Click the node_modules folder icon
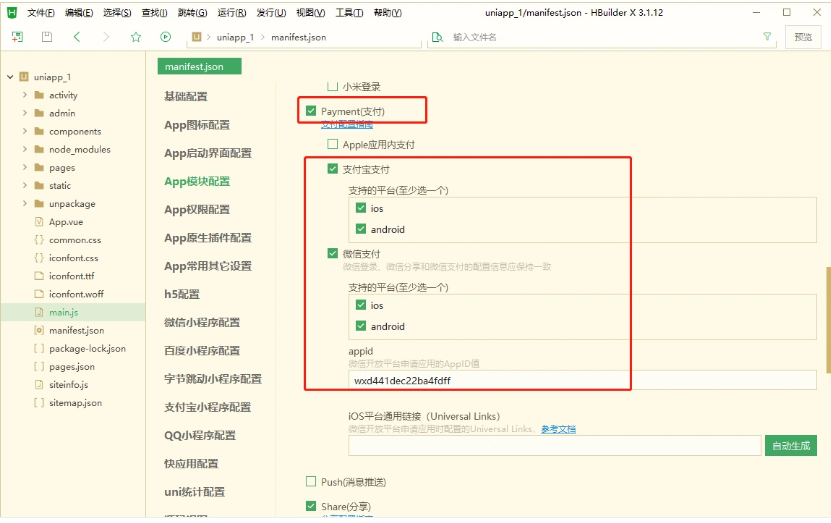831x523 pixels. (x=39, y=149)
